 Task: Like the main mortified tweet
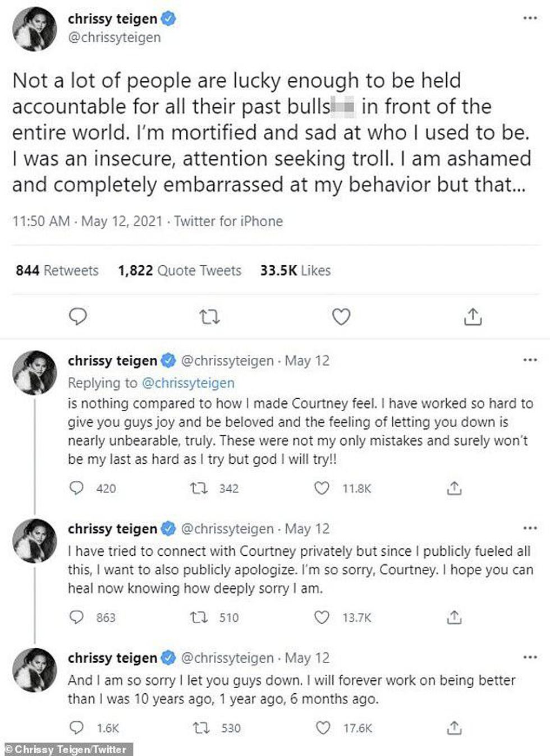coord(341,317)
